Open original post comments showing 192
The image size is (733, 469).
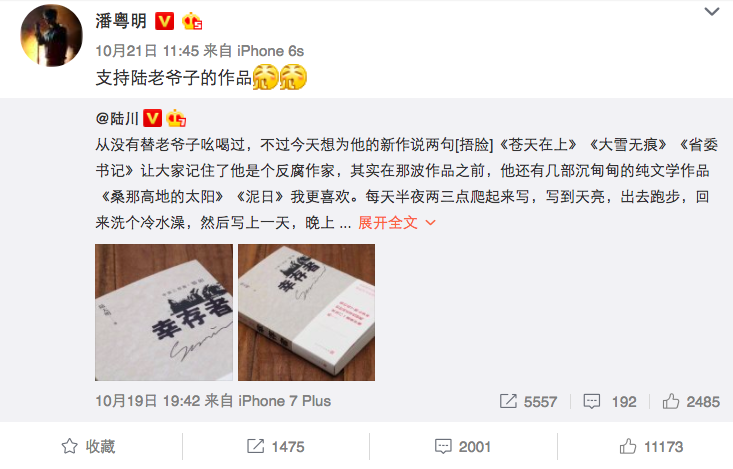(x=610, y=401)
